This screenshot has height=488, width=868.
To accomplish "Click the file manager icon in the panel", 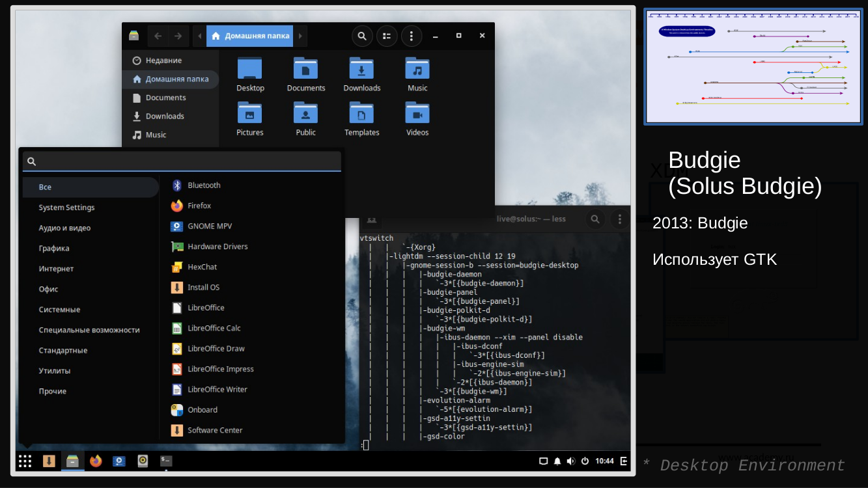I will [x=73, y=461].
